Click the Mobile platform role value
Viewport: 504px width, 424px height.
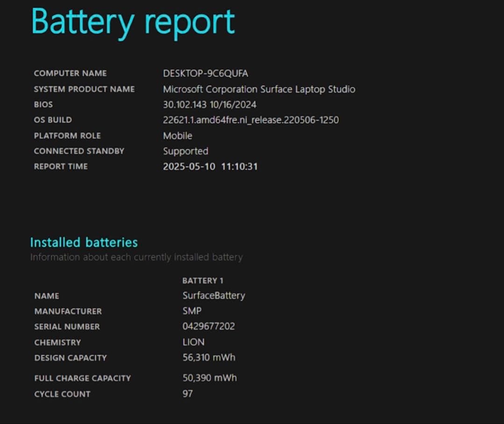(177, 136)
